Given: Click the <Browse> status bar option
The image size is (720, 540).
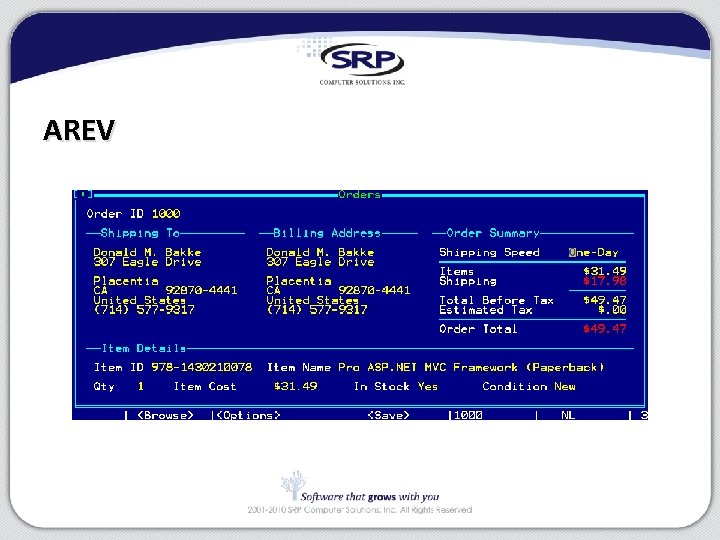Looking at the screenshot, I should coord(165,415).
